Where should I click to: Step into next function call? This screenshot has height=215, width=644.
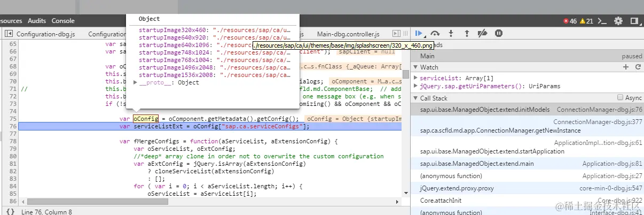tap(451, 33)
